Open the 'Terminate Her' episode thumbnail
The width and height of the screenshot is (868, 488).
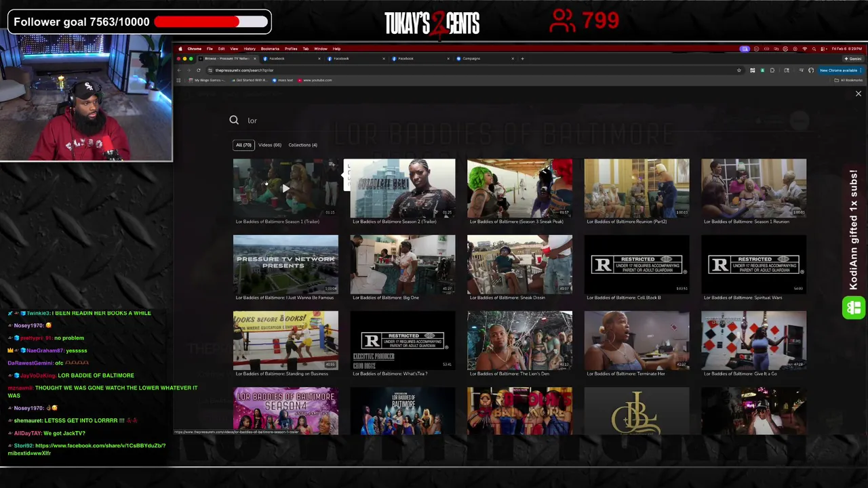coord(637,340)
